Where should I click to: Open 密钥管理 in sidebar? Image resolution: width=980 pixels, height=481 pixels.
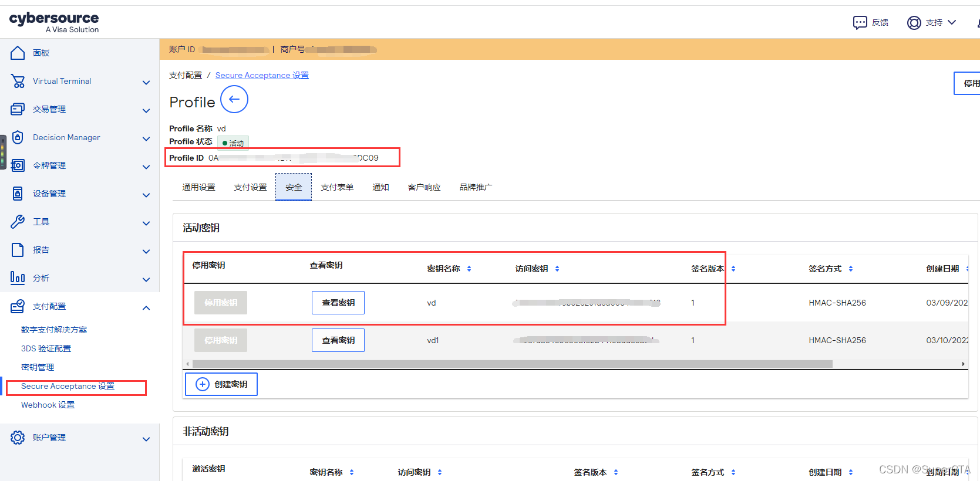[38, 367]
